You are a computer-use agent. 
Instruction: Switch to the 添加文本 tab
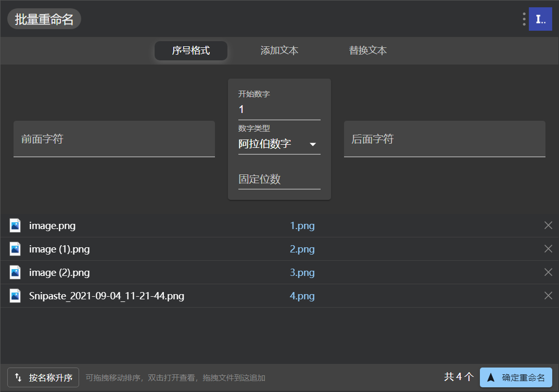(x=279, y=50)
